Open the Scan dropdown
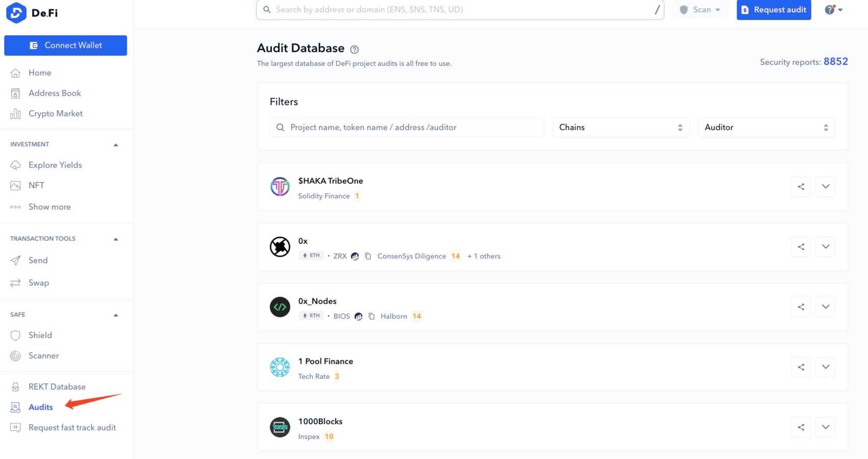This screenshot has width=868, height=459. (701, 10)
